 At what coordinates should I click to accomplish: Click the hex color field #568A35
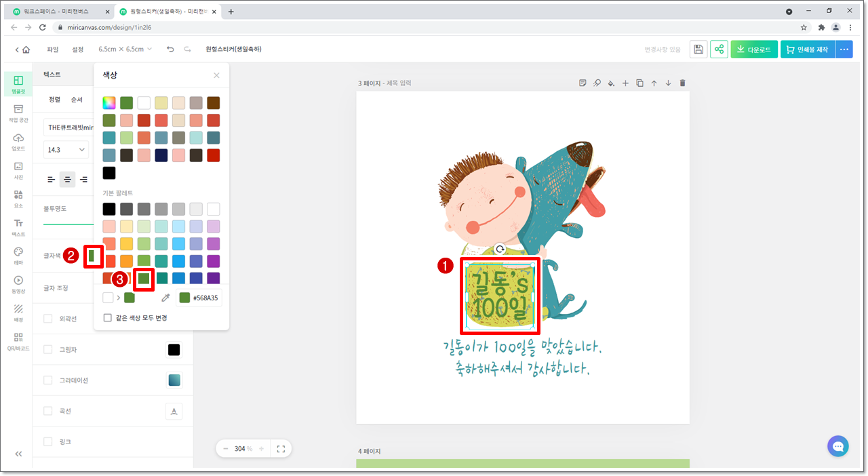coord(199,298)
